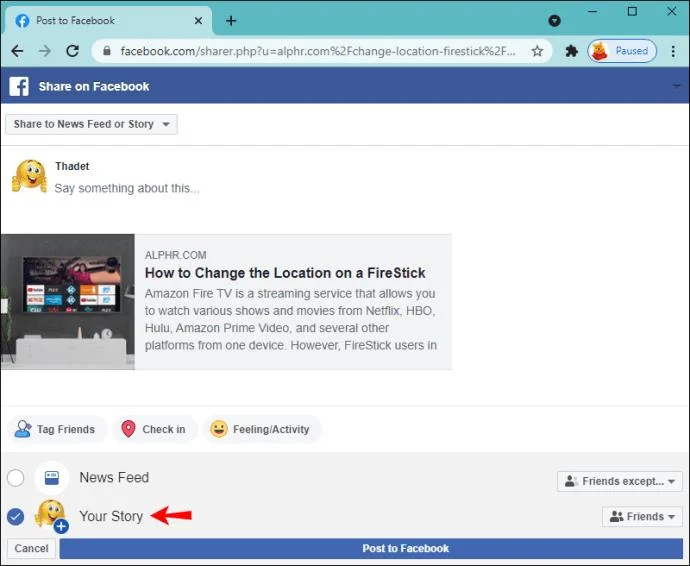690x566 pixels.
Task: Click the Check in button
Action: [x=154, y=429]
